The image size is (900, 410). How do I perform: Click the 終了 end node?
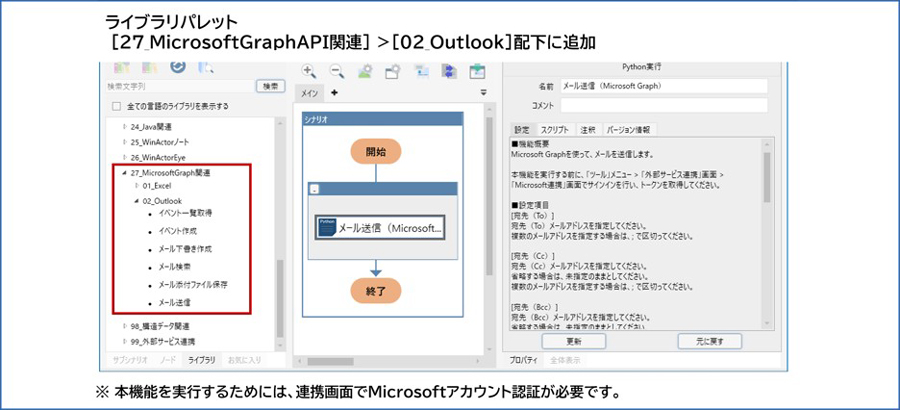376,291
